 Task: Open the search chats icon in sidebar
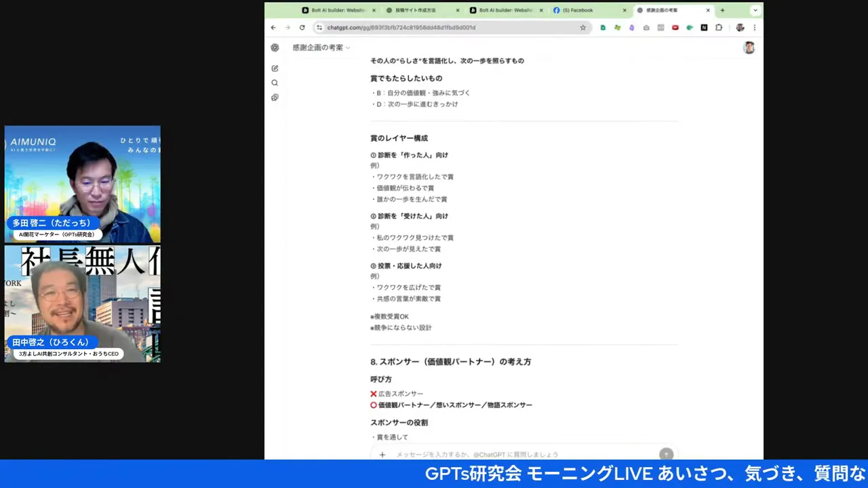(x=275, y=82)
